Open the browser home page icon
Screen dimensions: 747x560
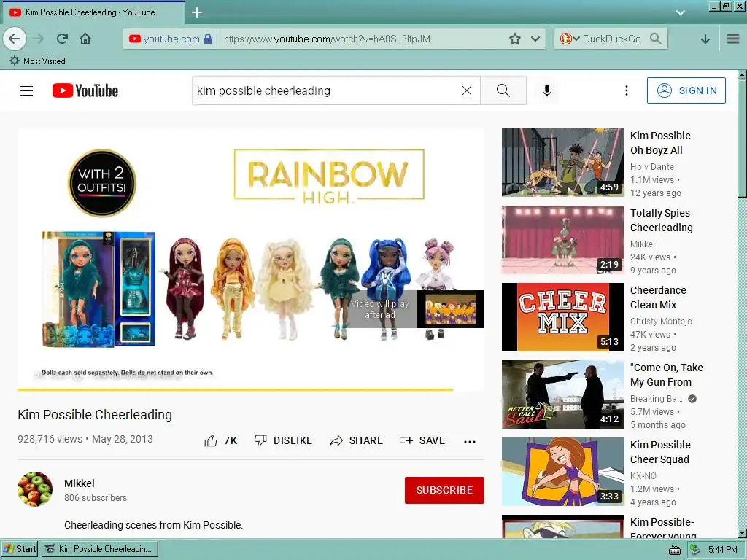pyautogui.click(x=85, y=39)
